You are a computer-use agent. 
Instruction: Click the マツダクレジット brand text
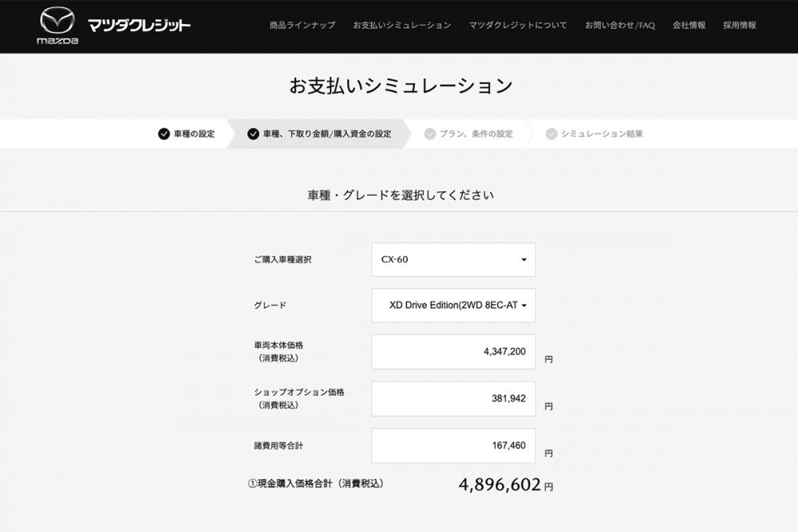(x=139, y=26)
